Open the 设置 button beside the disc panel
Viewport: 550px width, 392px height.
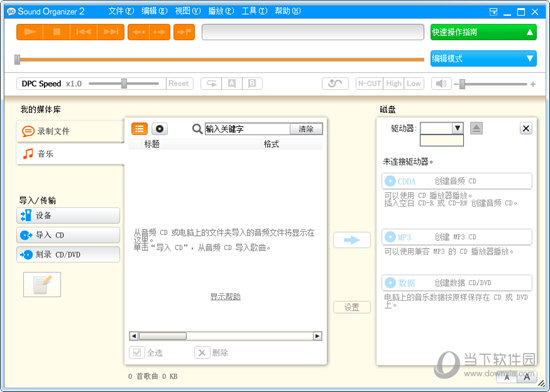(x=352, y=307)
